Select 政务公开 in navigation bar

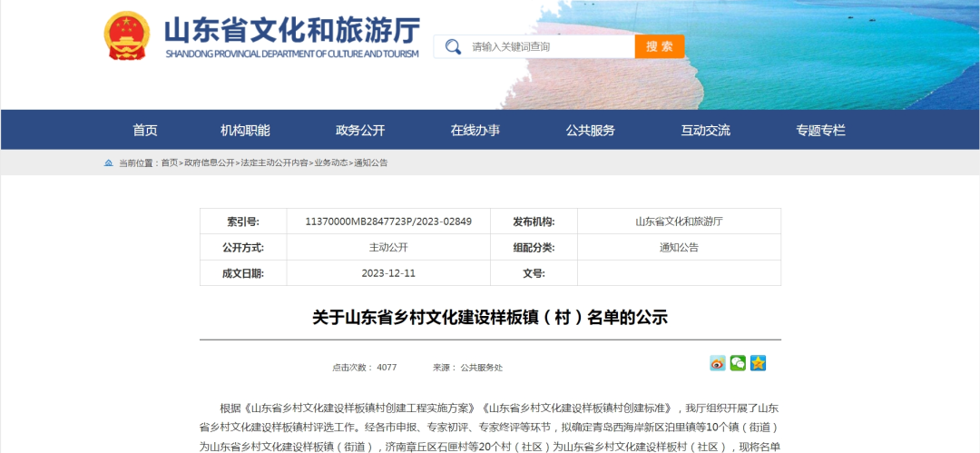click(x=360, y=130)
